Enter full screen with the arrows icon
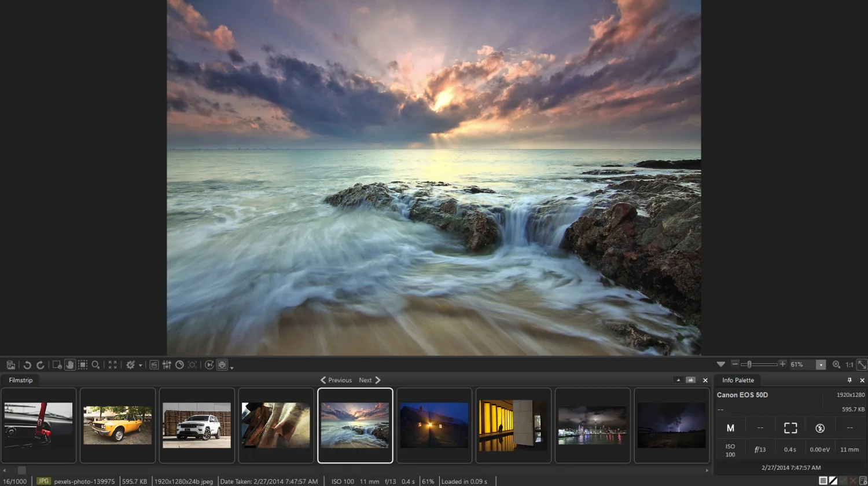Image resolution: width=868 pixels, height=486 pixels. coord(113,365)
